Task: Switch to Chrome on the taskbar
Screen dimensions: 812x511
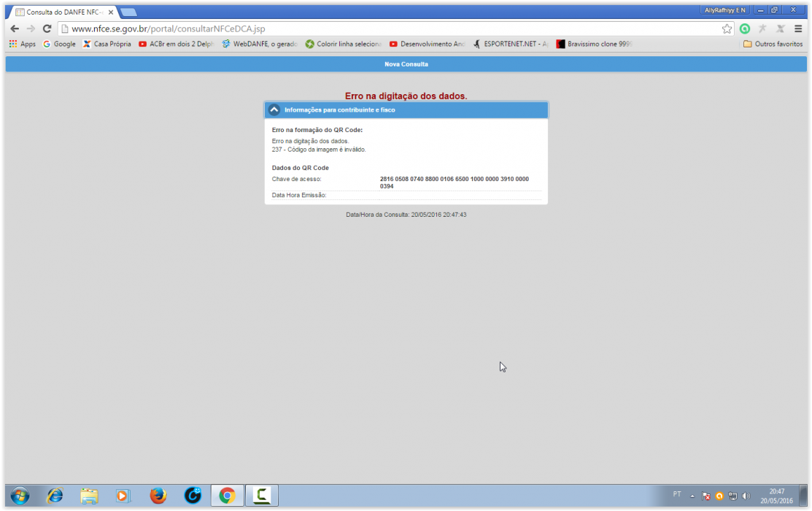Action: tap(227, 496)
